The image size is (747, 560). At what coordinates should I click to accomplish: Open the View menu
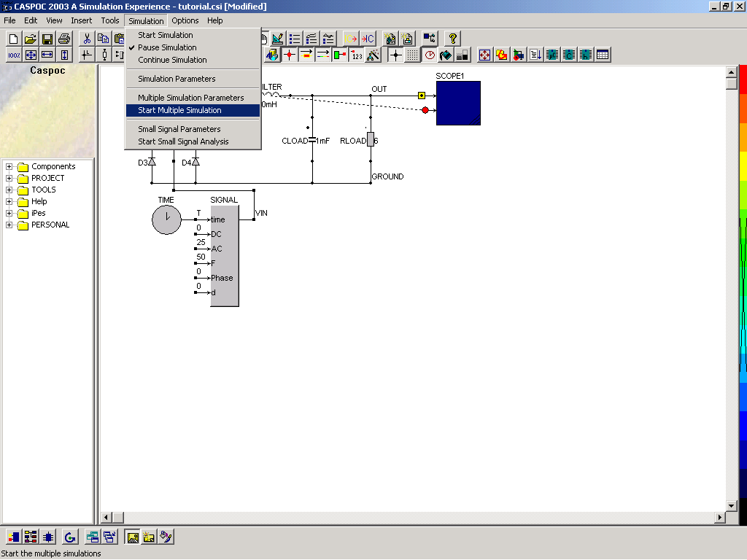pos(54,20)
